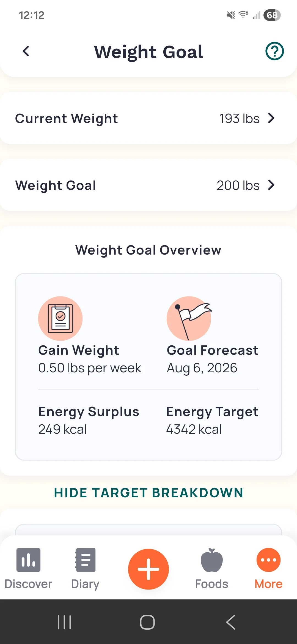Open Android recent apps button
The width and height of the screenshot is (297, 644).
(64, 622)
